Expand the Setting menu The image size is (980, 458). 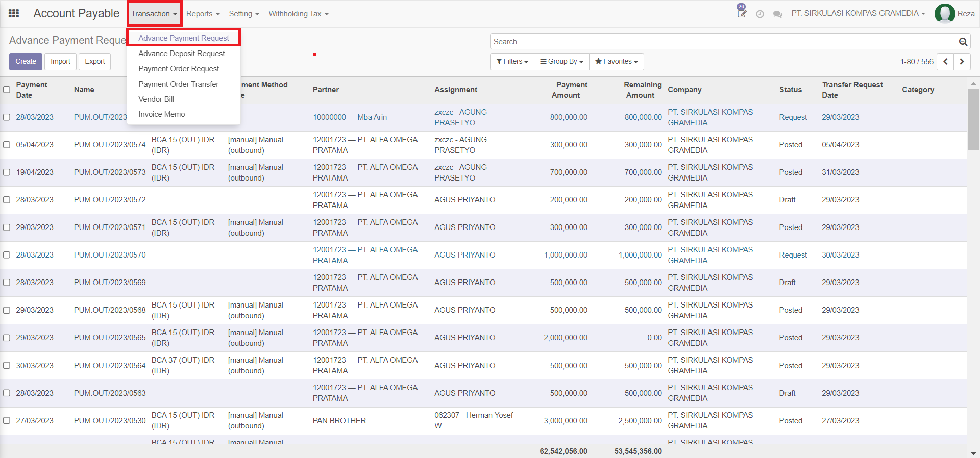(244, 14)
